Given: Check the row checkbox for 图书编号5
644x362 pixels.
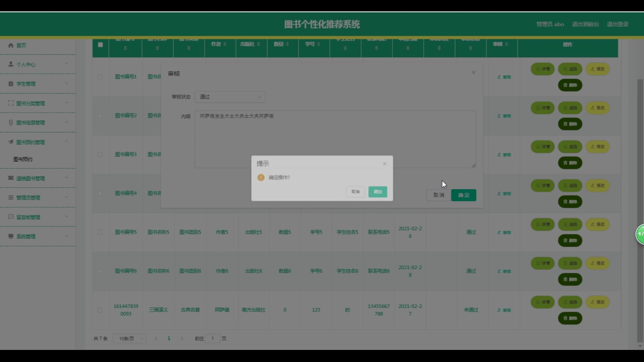Looking at the screenshot, I should [x=100, y=232].
